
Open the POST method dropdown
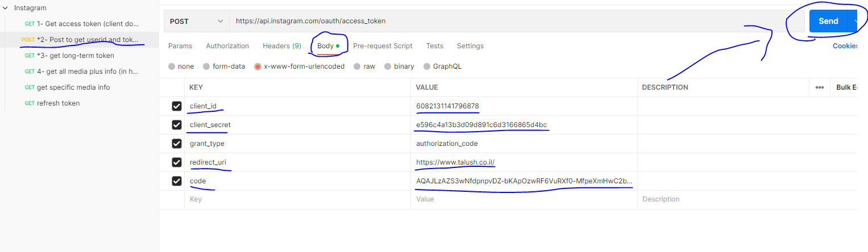197,21
